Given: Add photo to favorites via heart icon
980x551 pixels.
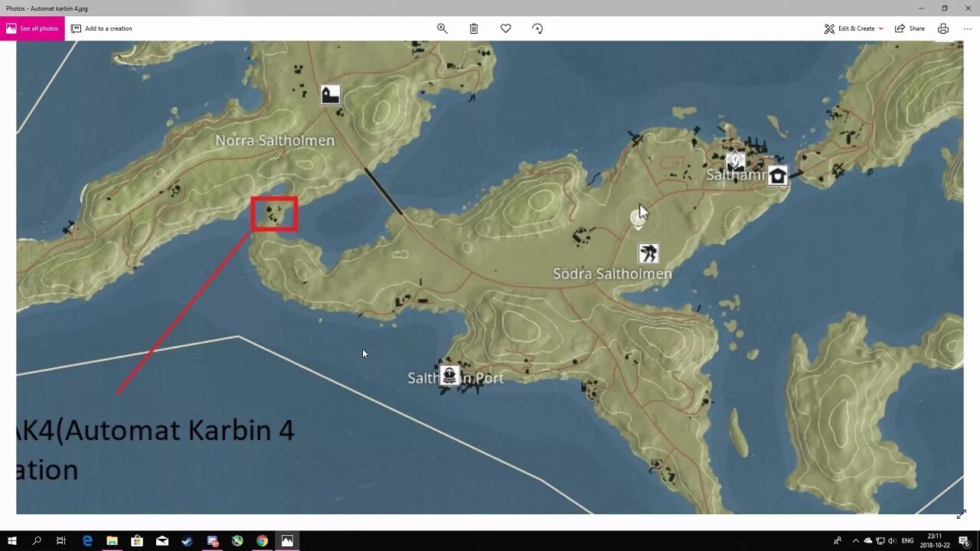Looking at the screenshot, I should point(506,28).
